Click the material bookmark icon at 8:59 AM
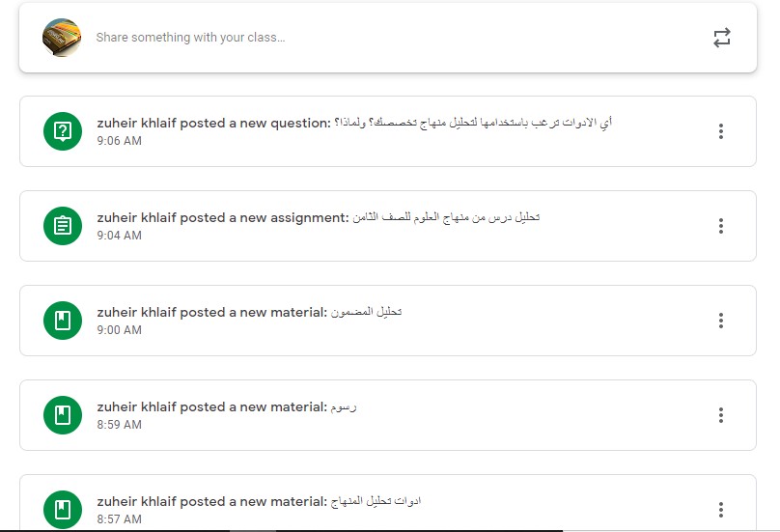This screenshot has height=532, width=780. click(63, 415)
